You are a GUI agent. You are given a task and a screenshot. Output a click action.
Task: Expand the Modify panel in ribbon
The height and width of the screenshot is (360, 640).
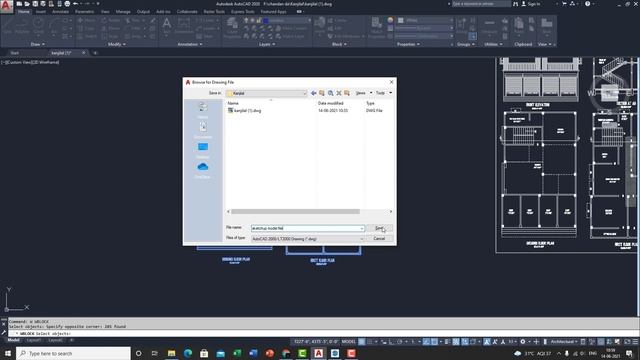tap(116, 44)
